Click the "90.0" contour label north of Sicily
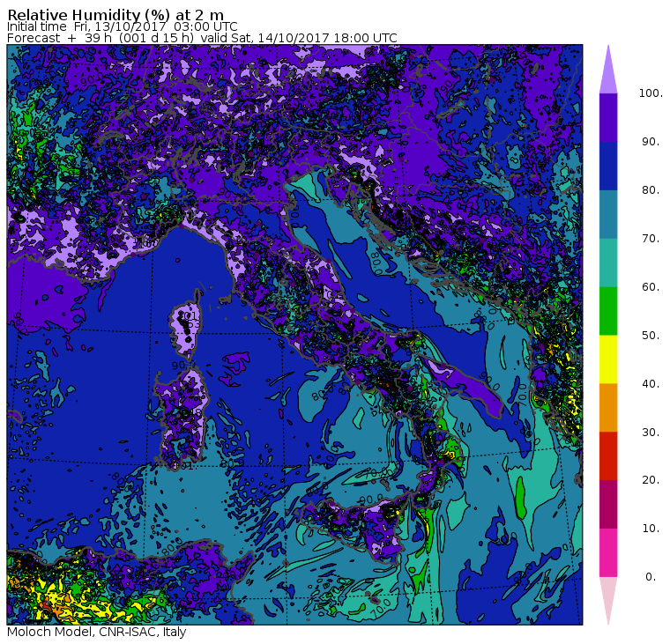 click(x=371, y=500)
